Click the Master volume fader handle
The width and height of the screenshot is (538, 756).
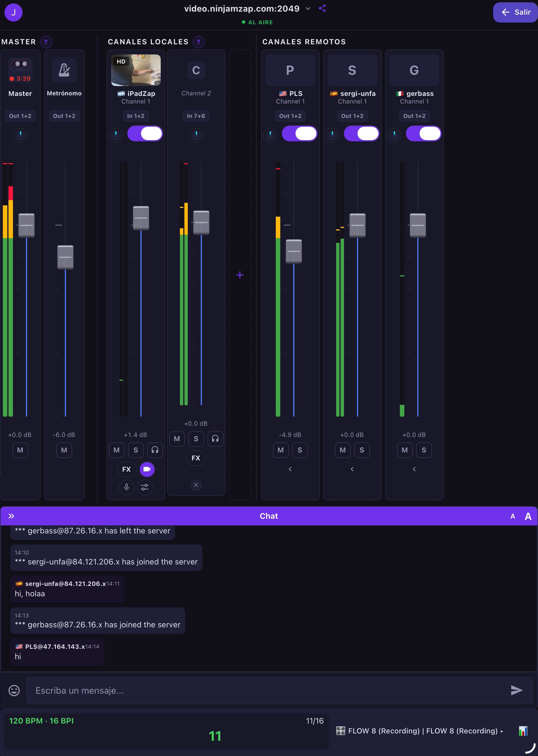point(27,225)
